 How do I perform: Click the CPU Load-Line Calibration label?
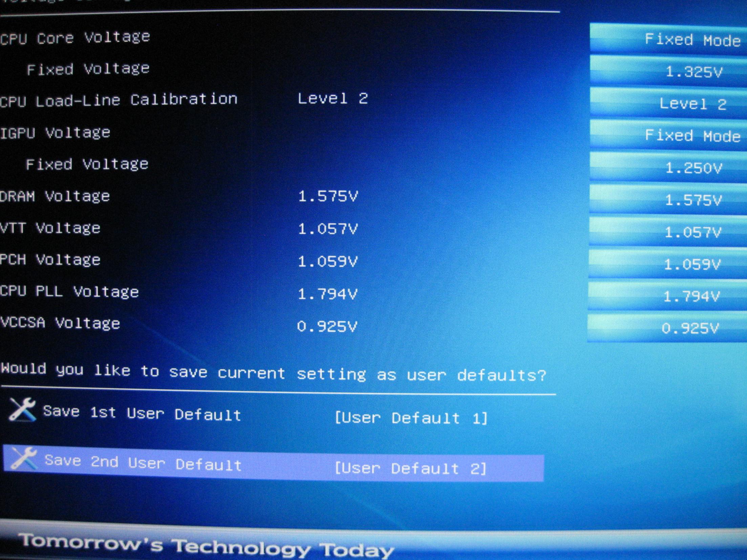119,100
